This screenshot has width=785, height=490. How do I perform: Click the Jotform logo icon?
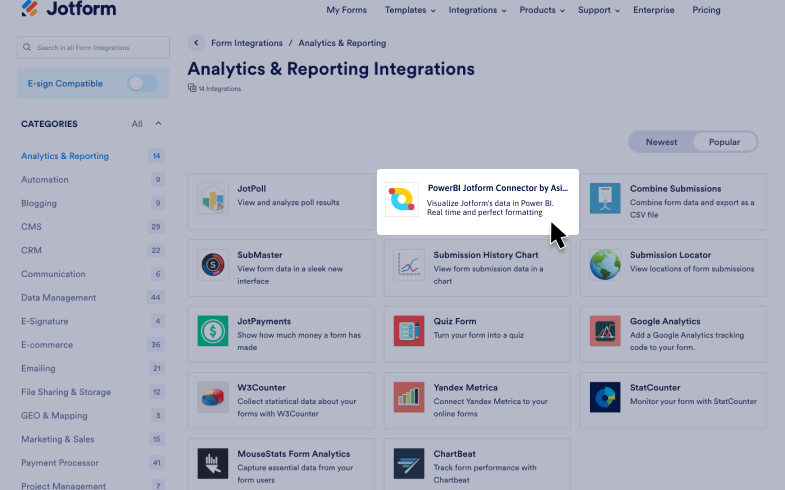(30, 9)
